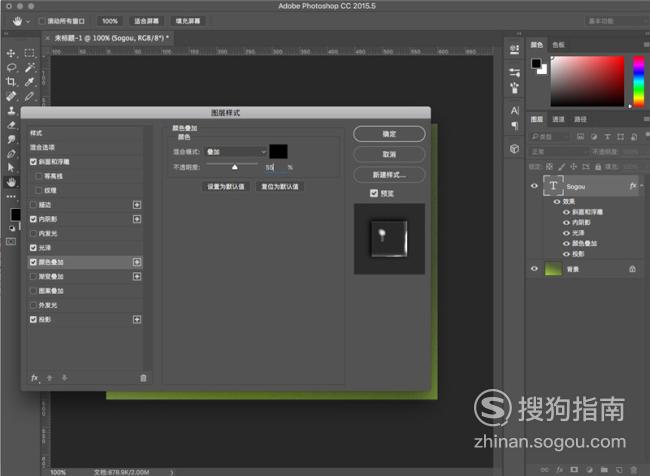Click the lock all padlock icon
Screen dimensions: 650x476
tap(598, 167)
